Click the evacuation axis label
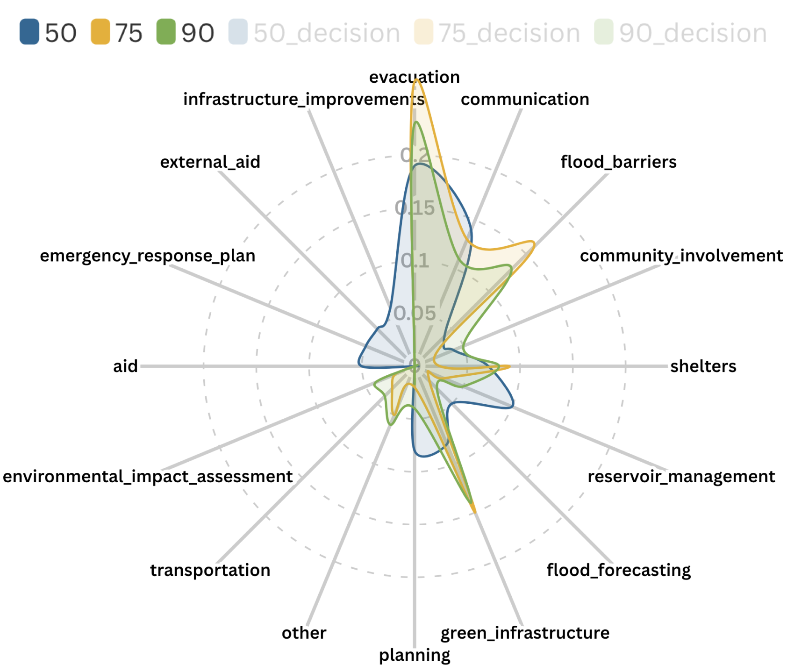The width and height of the screenshot is (787, 672). (x=414, y=77)
